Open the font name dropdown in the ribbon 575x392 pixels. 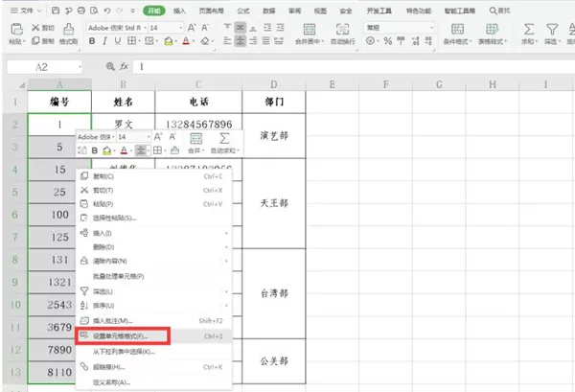(117, 28)
